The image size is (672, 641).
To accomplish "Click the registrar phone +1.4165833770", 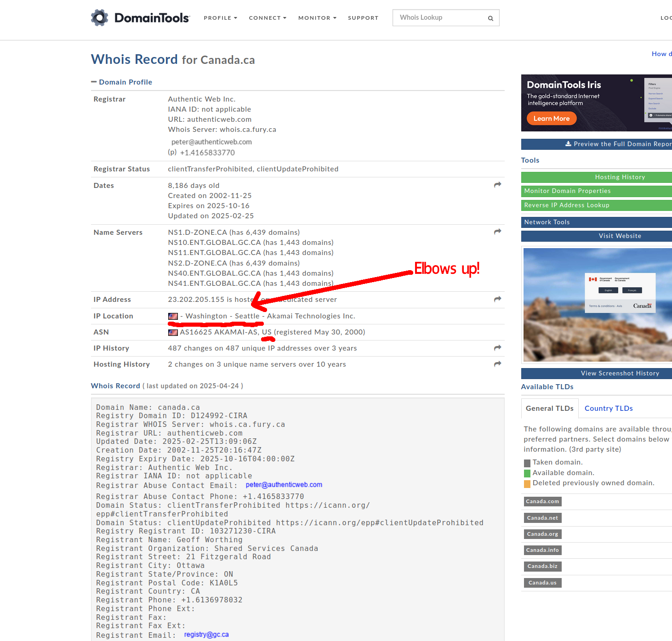I will 207,153.
